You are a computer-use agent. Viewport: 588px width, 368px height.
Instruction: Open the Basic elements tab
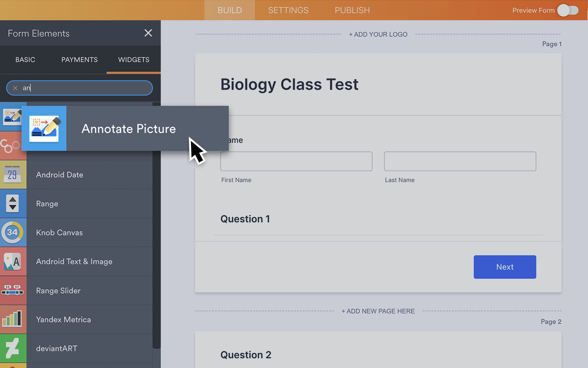(x=25, y=59)
